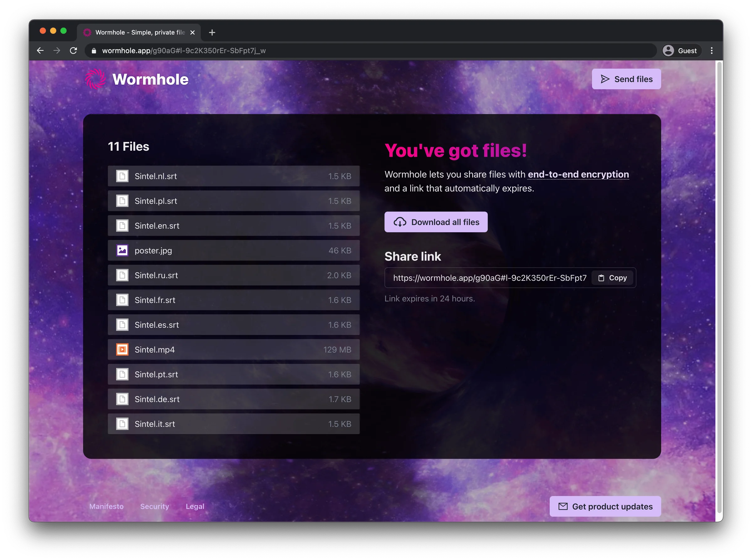The height and width of the screenshot is (560, 752).
Task: Open the Security footer link
Action: coord(154,506)
